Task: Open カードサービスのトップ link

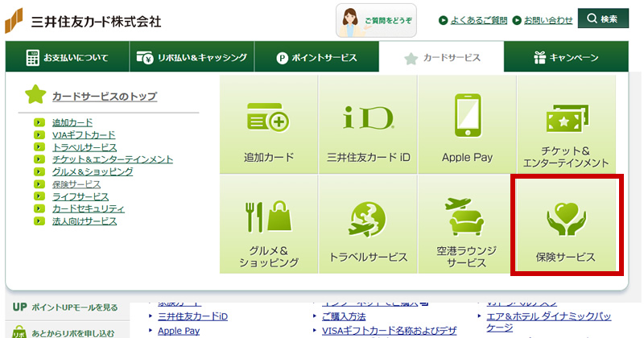Action: coord(105,96)
